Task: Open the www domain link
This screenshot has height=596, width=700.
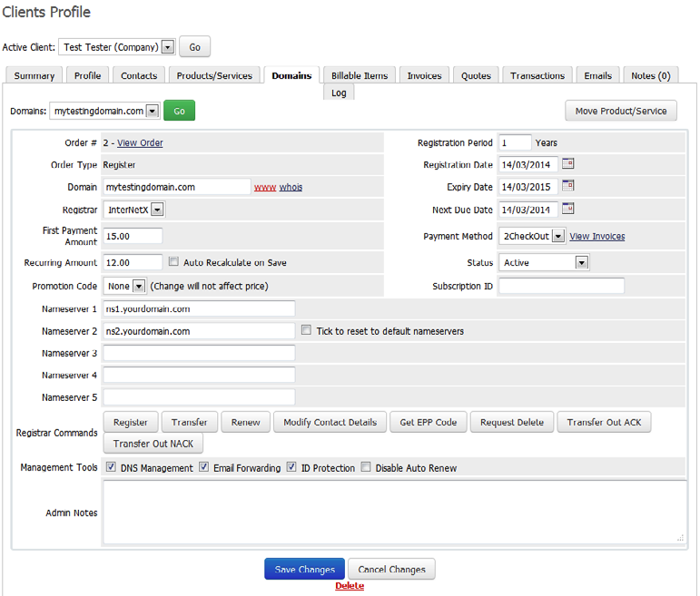Action: pyautogui.click(x=265, y=187)
